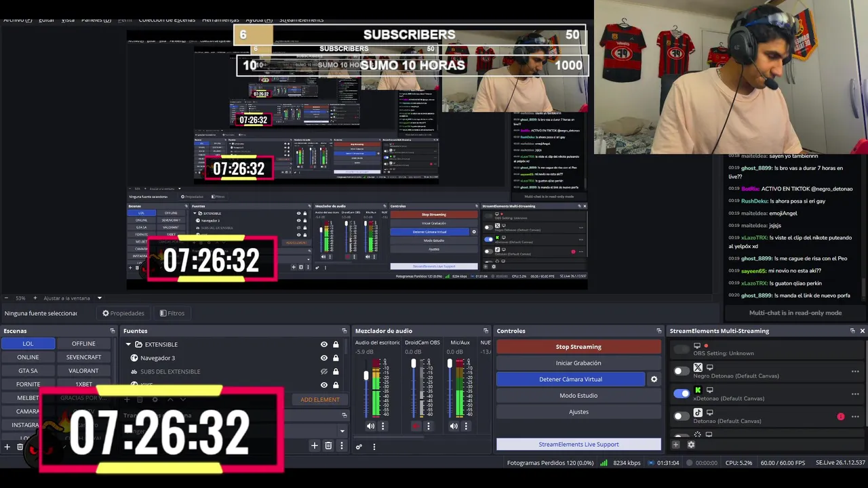Open the Editar menu
This screenshot has width=868, height=488.
click(46, 20)
